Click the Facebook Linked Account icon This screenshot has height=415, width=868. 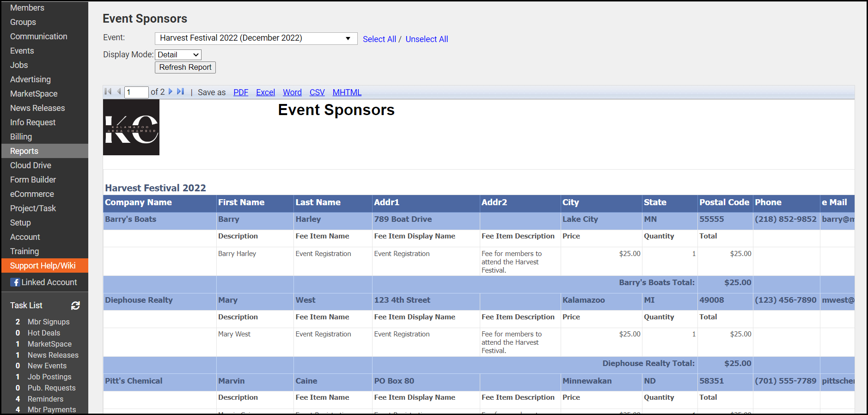pos(15,282)
